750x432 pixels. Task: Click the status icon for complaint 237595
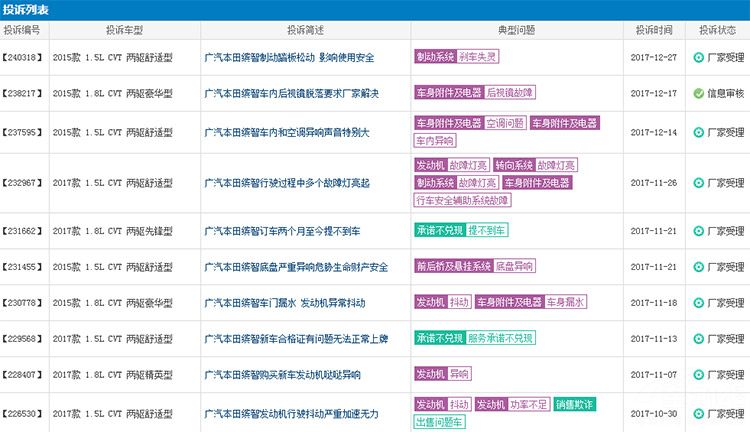698,132
